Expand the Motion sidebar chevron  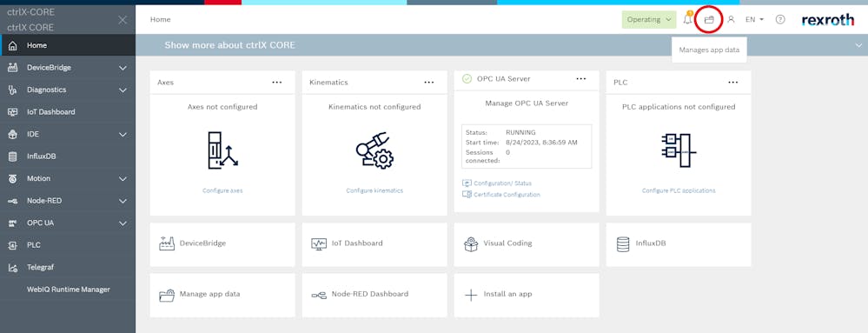point(123,179)
